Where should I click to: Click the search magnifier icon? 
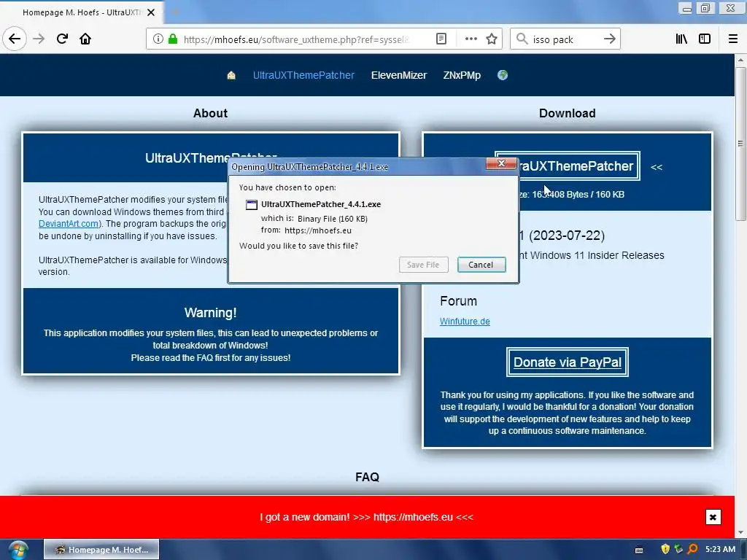522,39
